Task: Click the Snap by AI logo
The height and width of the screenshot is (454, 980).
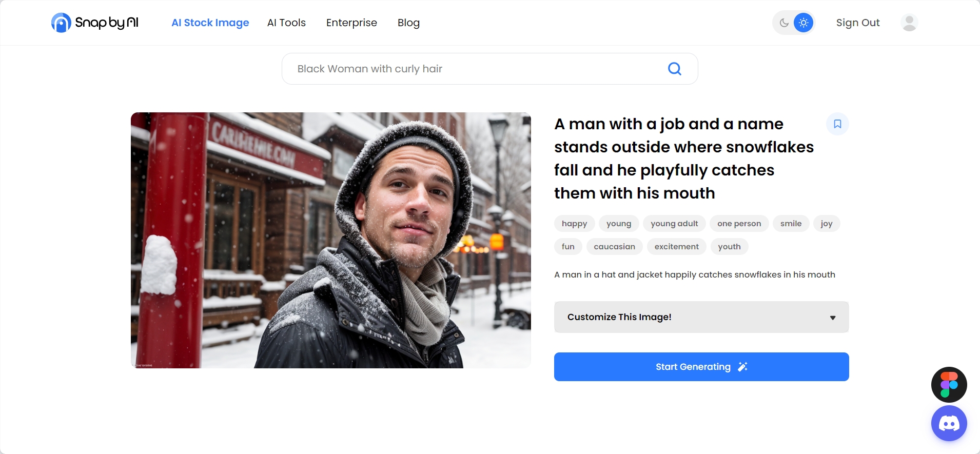Action: [x=95, y=23]
